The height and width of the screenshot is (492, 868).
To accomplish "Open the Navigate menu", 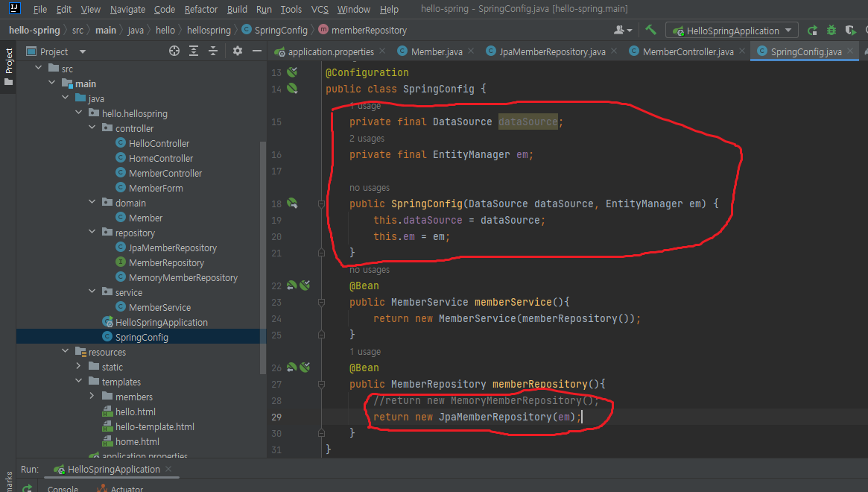I will [x=127, y=10].
